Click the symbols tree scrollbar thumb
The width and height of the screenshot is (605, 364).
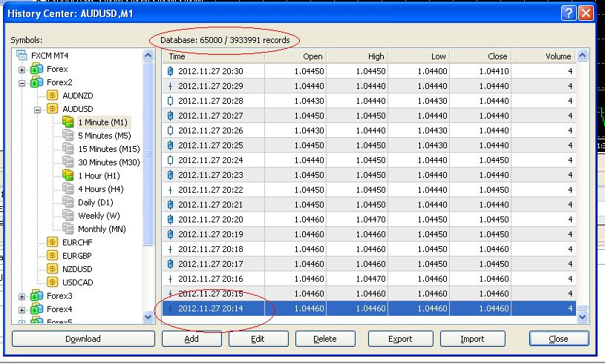[148, 153]
